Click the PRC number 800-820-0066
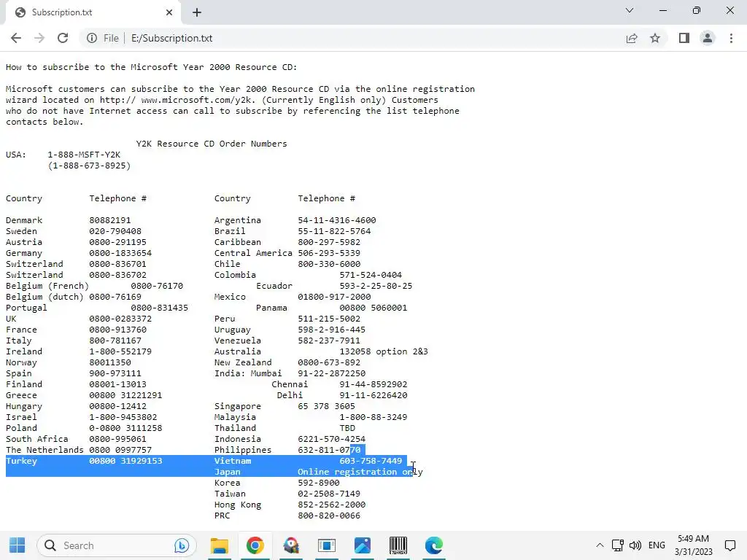Screen dimensions: 747x560 [329, 516]
